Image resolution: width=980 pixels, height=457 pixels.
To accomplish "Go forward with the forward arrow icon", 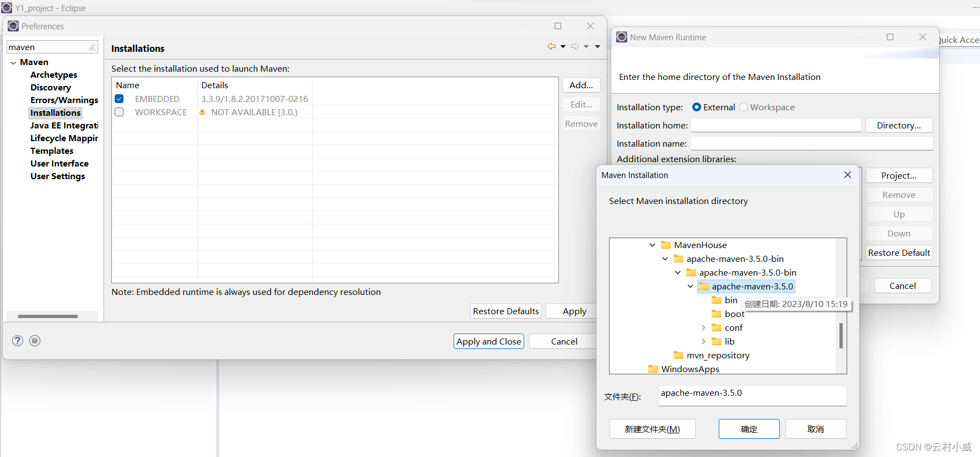I will (x=575, y=46).
